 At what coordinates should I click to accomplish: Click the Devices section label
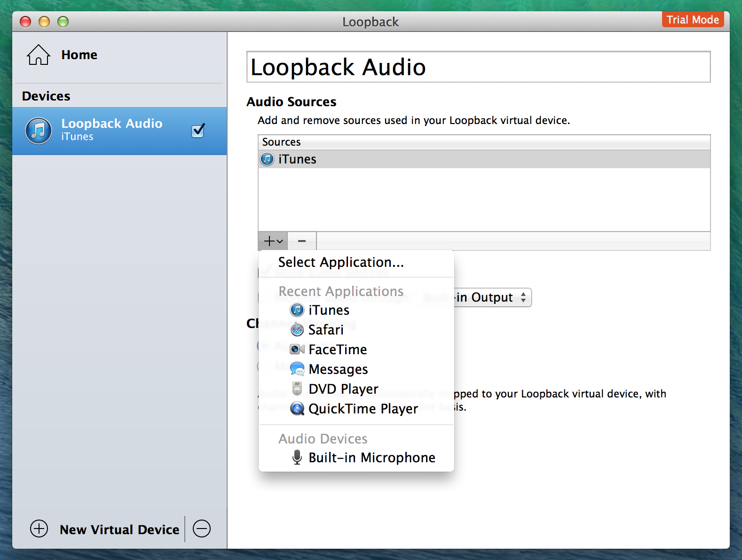[46, 96]
